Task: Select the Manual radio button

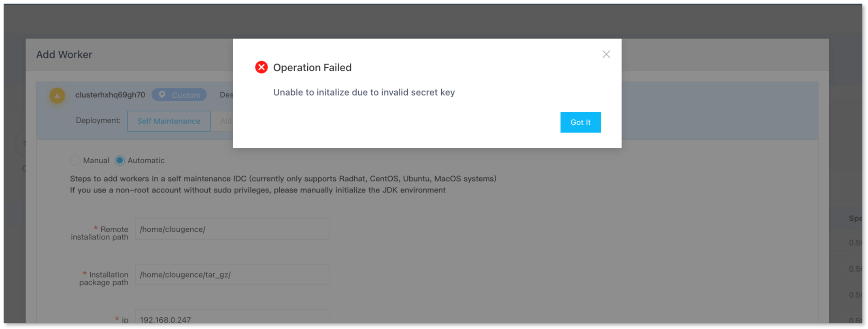Action: pyautogui.click(x=75, y=160)
